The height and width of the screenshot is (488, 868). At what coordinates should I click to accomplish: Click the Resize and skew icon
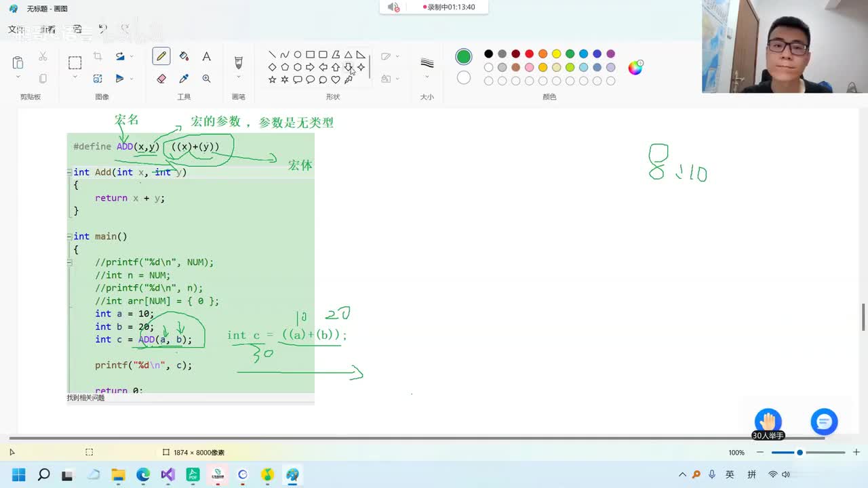click(98, 79)
